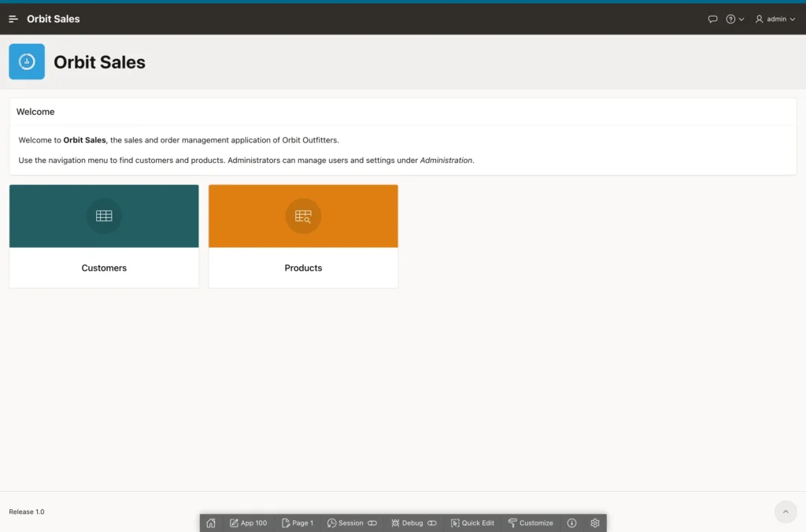The width and height of the screenshot is (806, 532).
Task: Click Debug in the developer toolbar
Action: [407, 523]
